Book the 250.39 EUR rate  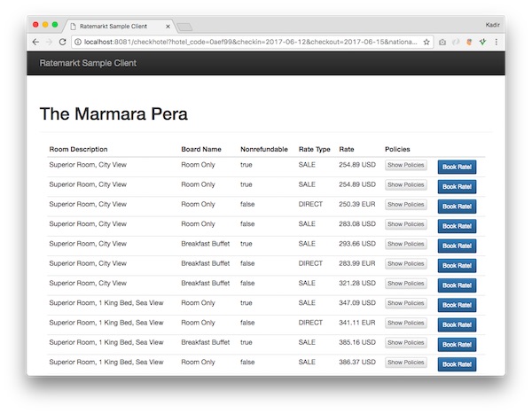tap(457, 207)
